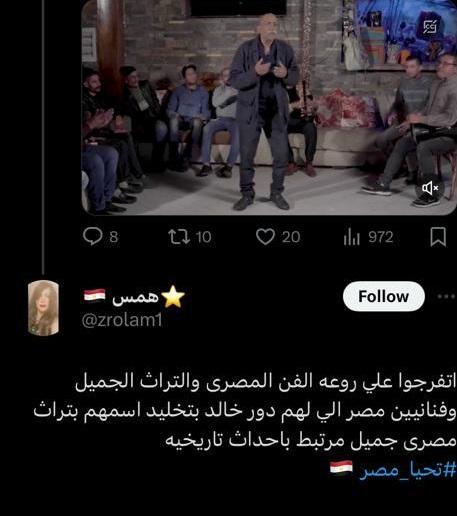The image size is (457, 516).
Task: Play the video of the standing man
Action: [x=269, y=107]
